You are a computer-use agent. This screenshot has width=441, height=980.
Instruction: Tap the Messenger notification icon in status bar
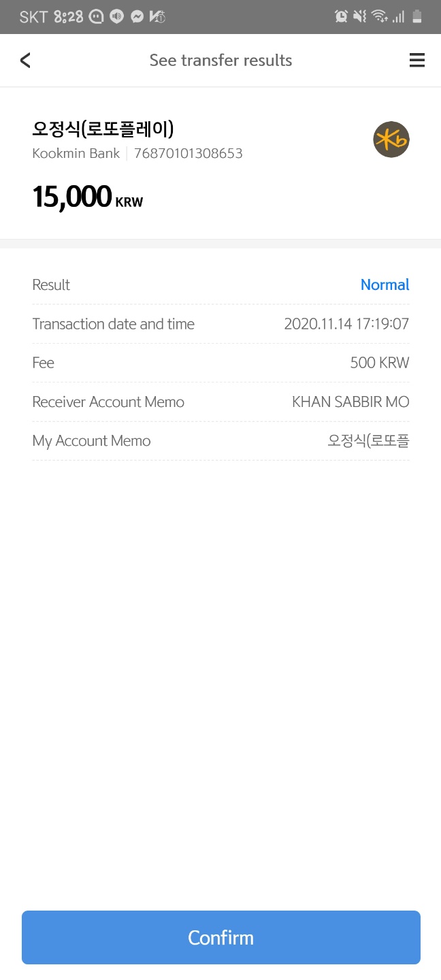pos(137,16)
